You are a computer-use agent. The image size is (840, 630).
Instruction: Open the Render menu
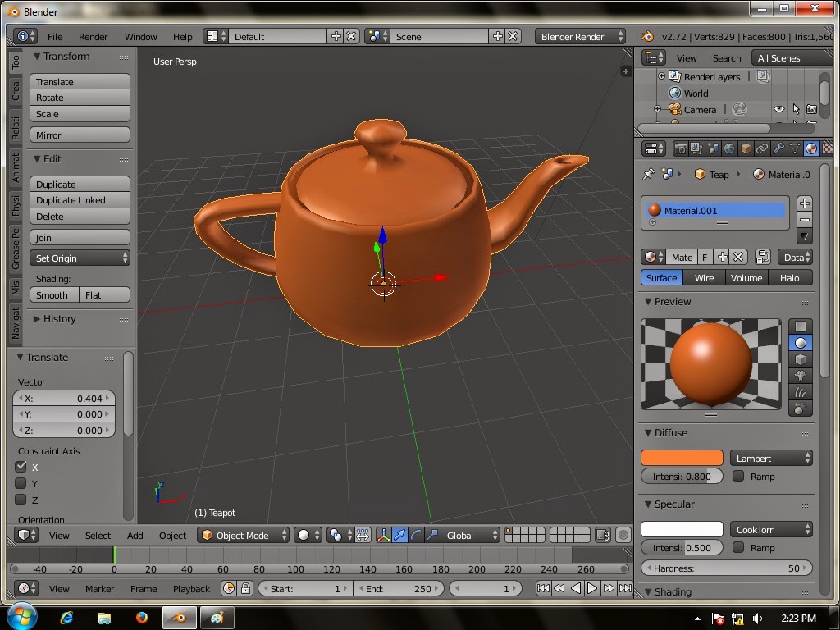tap(94, 36)
